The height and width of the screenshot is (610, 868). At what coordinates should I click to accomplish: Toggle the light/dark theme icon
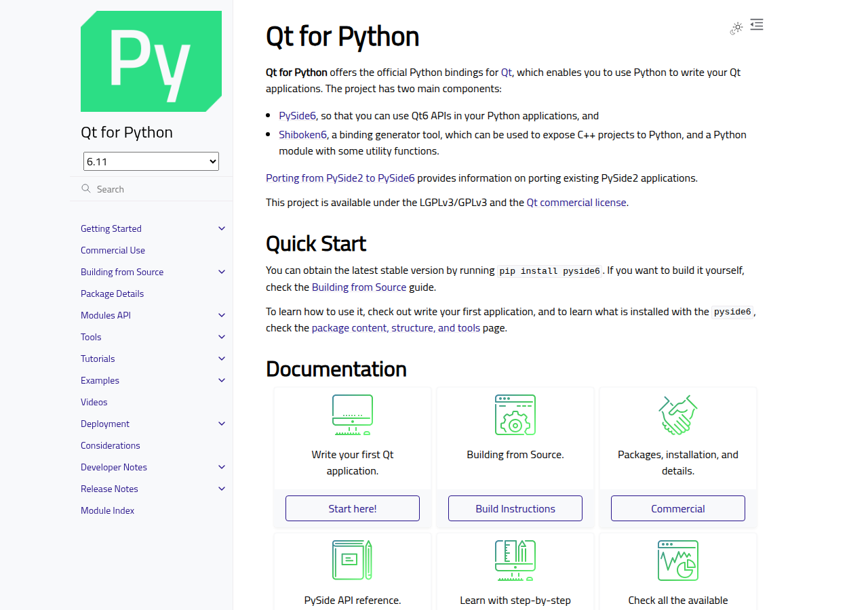click(736, 28)
